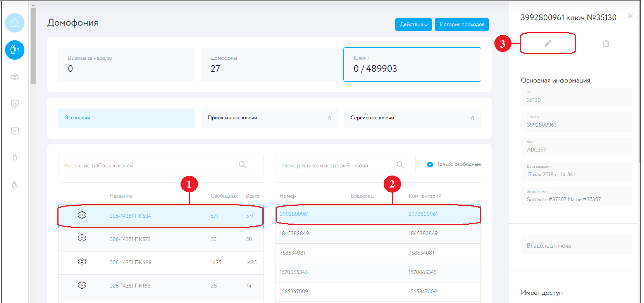
Task: Click the pencil edit key icon
Action: pyautogui.click(x=548, y=43)
